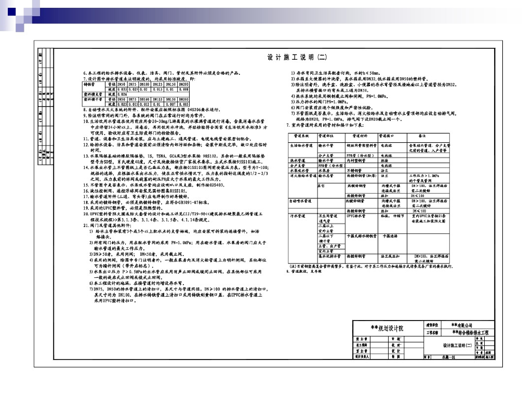Click the drawing number 水施-01
The width and height of the screenshot is (532, 399).
(448, 357)
